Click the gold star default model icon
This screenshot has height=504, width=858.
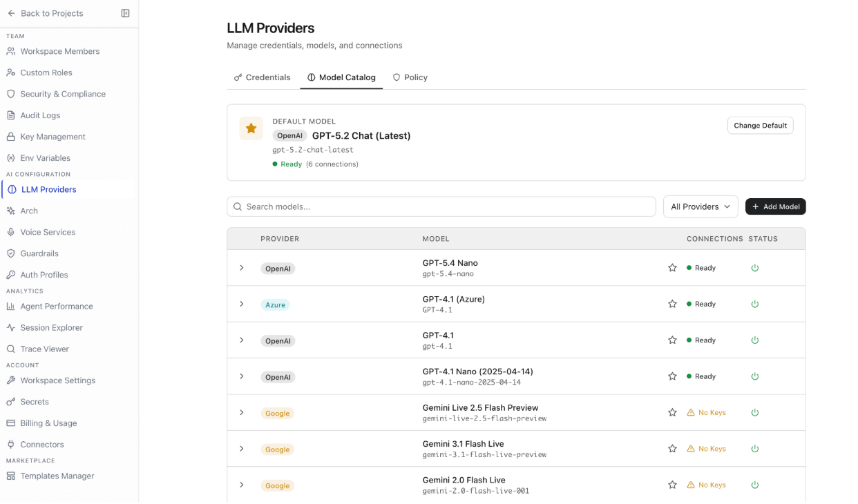(x=251, y=128)
